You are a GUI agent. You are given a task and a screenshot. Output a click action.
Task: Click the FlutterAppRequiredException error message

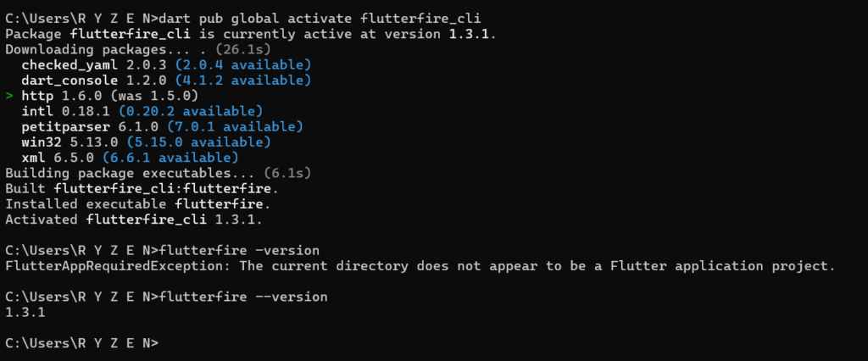click(x=420, y=266)
